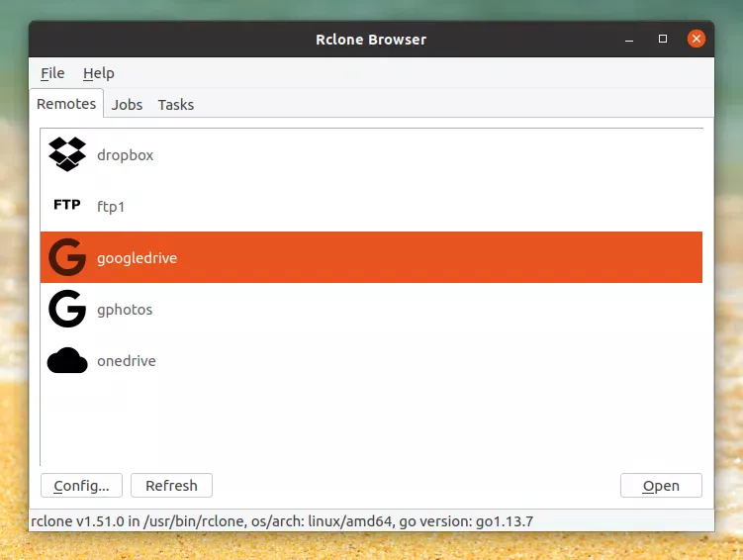The width and height of the screenshot is (743, 560).
Task: Open the File menu
Action: point(52,73)
